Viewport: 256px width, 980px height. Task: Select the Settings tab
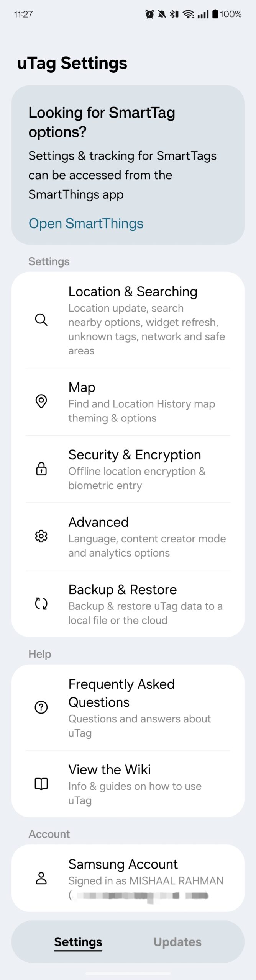coord(78,942)
